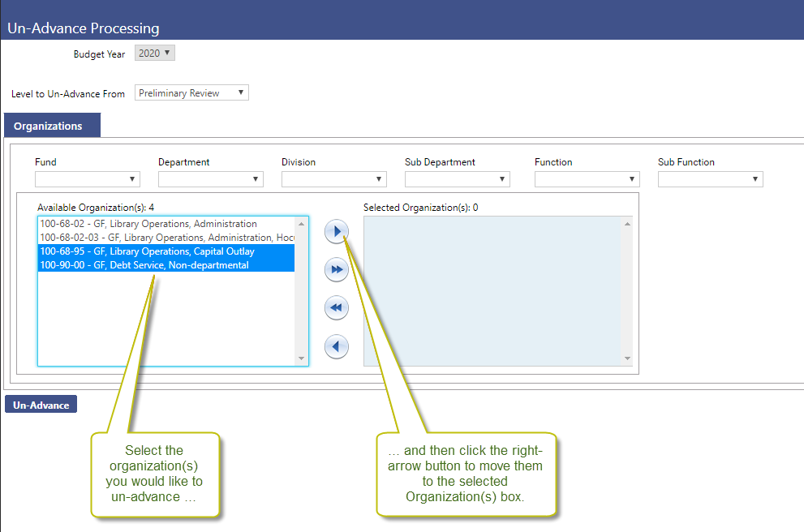This screenshot has width=804, height=532.
Task: Select the 100-68-02-03 organization entry
Action: click(x=166, y=238)
